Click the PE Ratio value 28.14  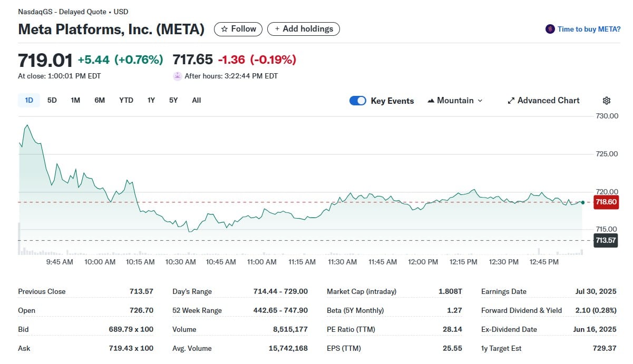coord(452,329)
